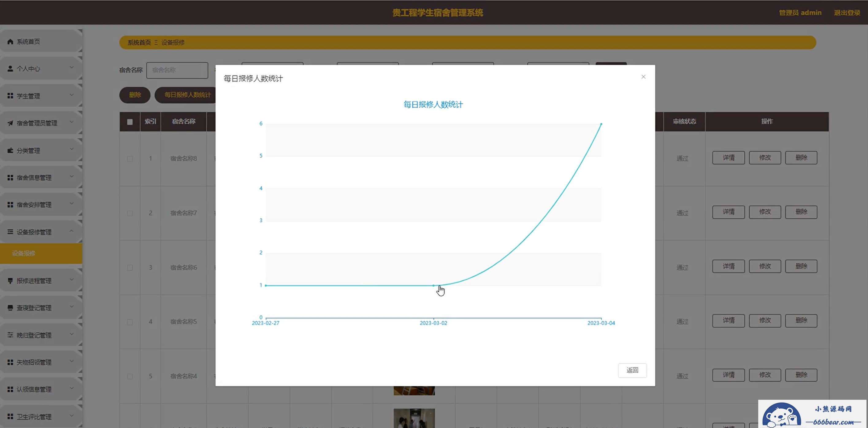Click the 退出登录 link
The height and width of the screenshot is (428, 868).
847,13
